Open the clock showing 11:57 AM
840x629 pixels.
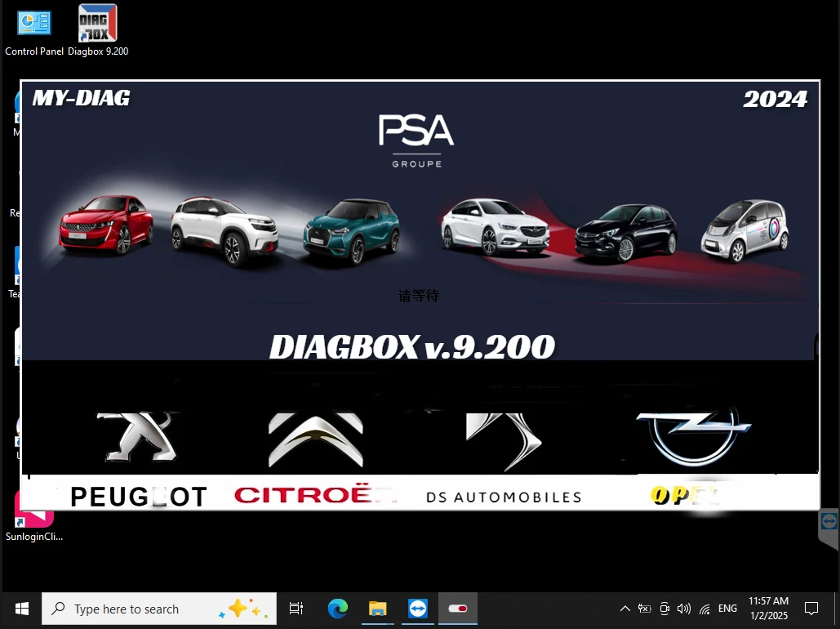pyautogui.click(x=769, y=609)
